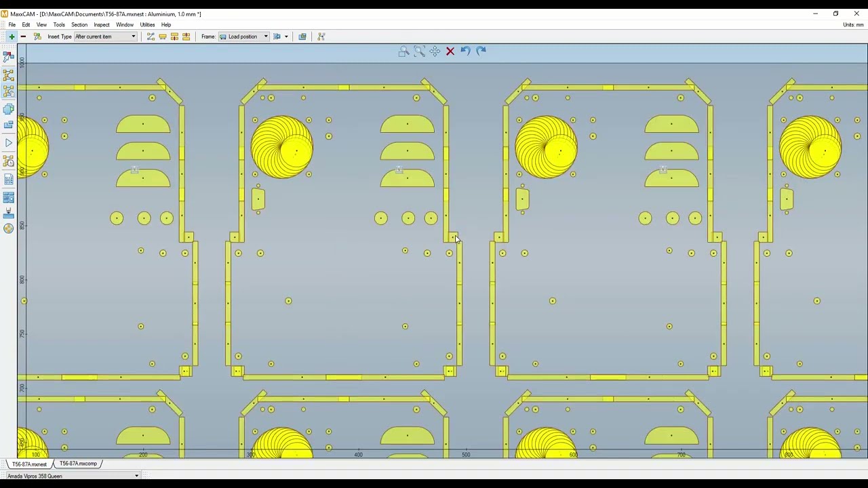Click the blue redo arrow
Viewport: 868px width, 488px height.
481,51
